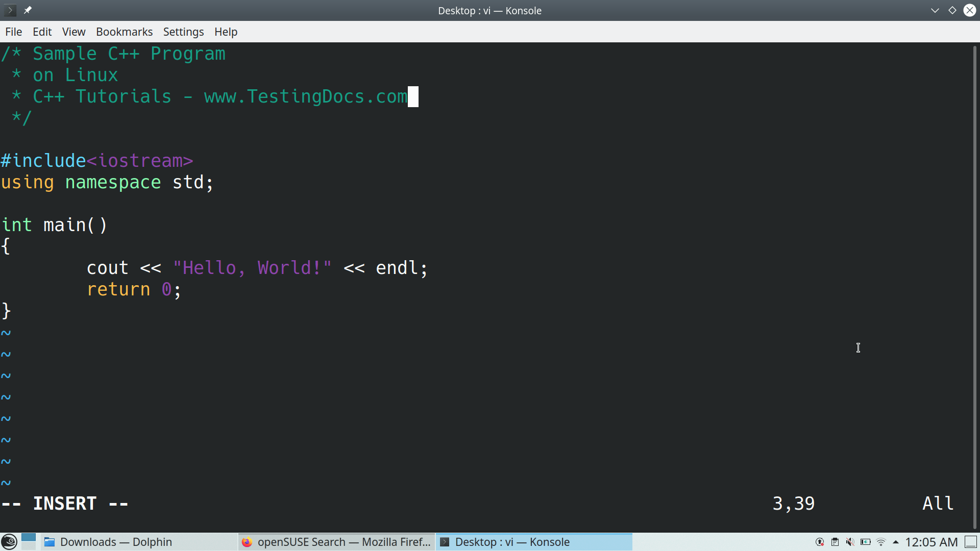
Task: Open the Settings menu in Konsole
Action: point(183,32)
